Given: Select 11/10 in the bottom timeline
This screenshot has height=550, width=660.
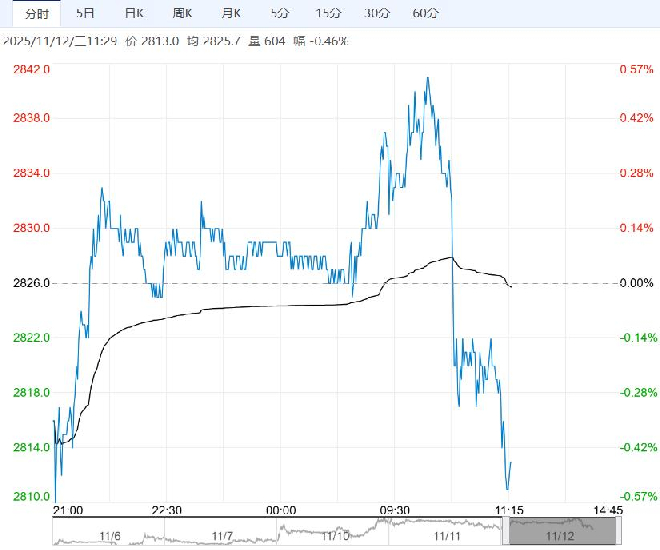Looking at the screenshot, I should coord(335,536).
